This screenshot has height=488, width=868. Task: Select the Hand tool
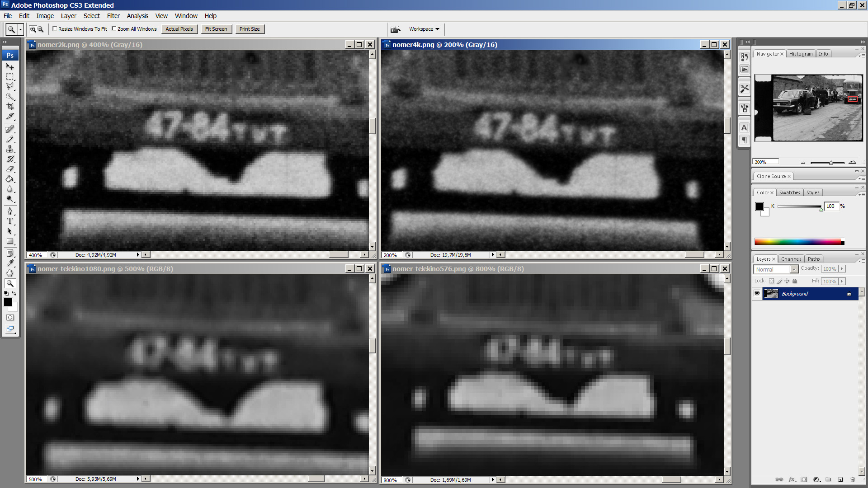9,273
